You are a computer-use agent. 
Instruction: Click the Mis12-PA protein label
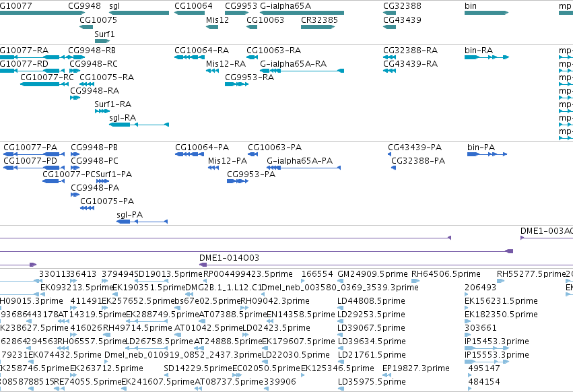[228, 161]
